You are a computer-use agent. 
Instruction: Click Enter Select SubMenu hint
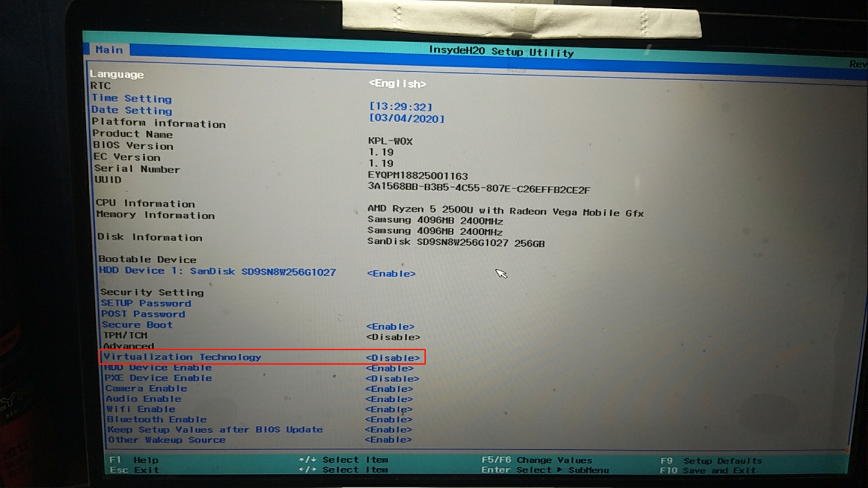point(545,470)
